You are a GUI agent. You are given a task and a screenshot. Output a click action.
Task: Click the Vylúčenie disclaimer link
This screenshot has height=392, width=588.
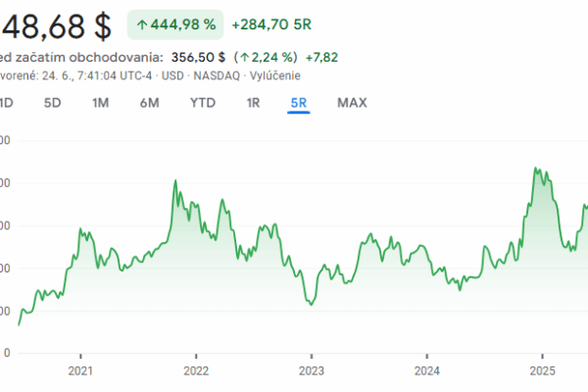(274, 75)
